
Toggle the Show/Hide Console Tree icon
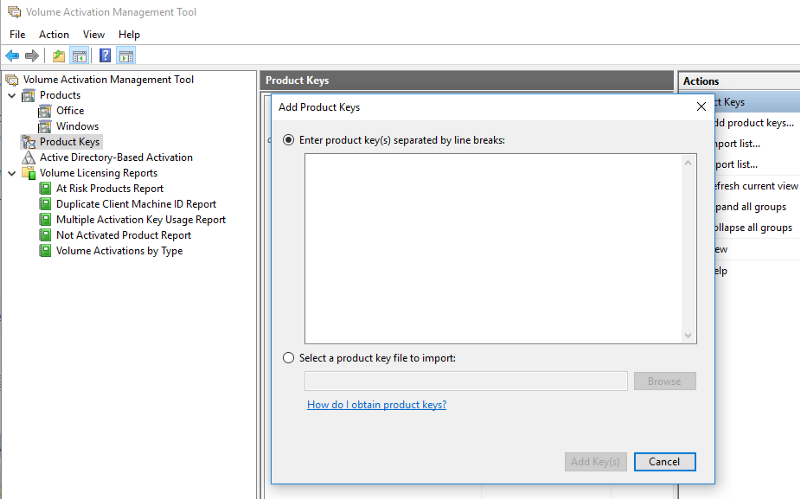[x=80, y=56]
